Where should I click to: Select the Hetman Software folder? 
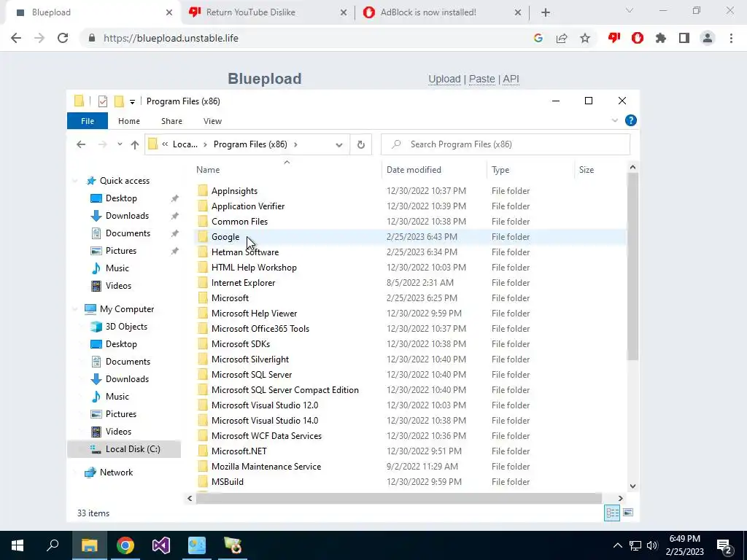coord(245,252)
